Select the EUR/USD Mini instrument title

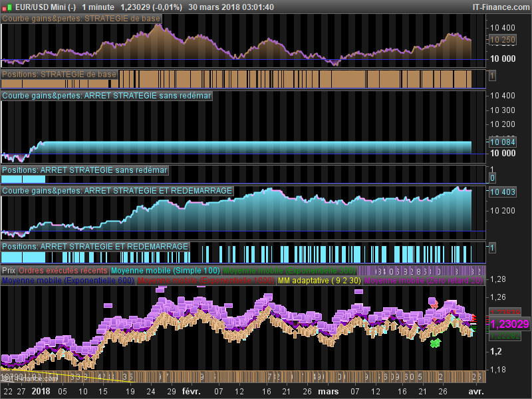point(45,7)
